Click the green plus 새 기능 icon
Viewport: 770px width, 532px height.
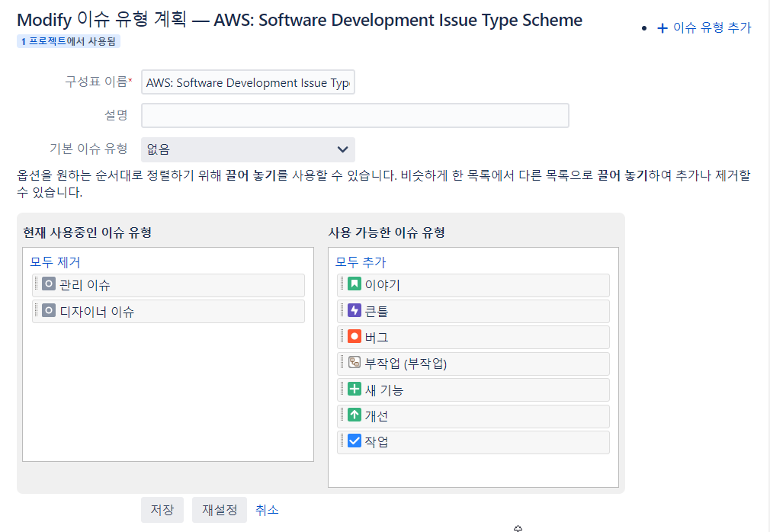[x=354, y=389]
